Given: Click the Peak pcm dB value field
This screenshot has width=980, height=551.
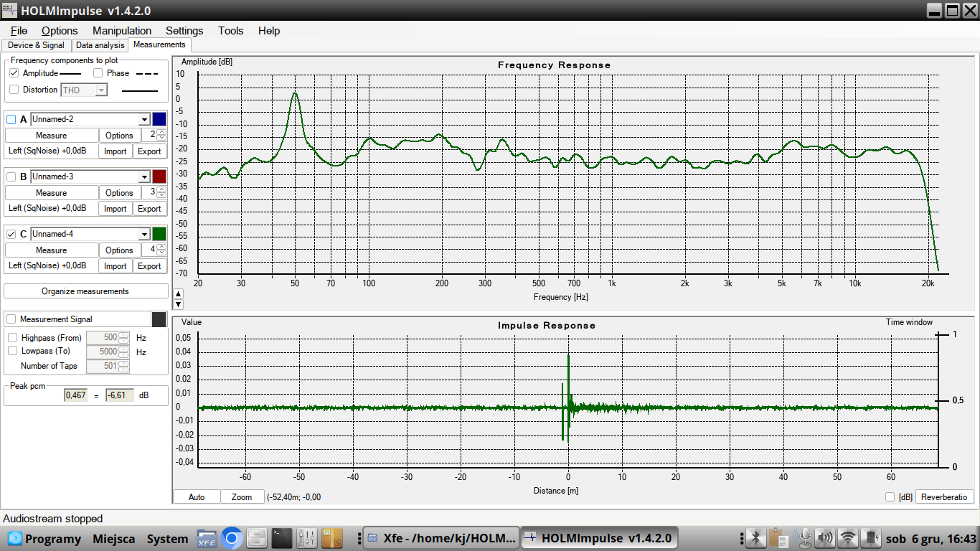Looking at the screenshot, I should (x=119, y=395).
